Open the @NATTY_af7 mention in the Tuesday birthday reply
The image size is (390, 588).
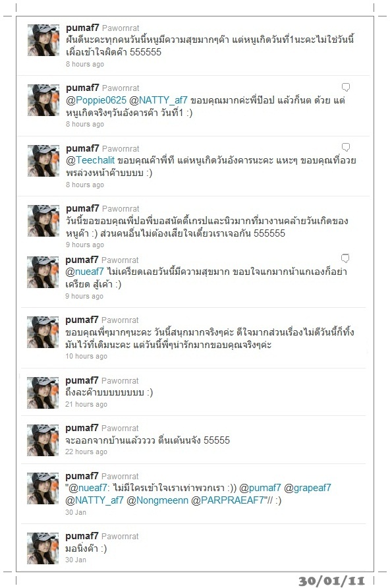(x=158, y=100)
